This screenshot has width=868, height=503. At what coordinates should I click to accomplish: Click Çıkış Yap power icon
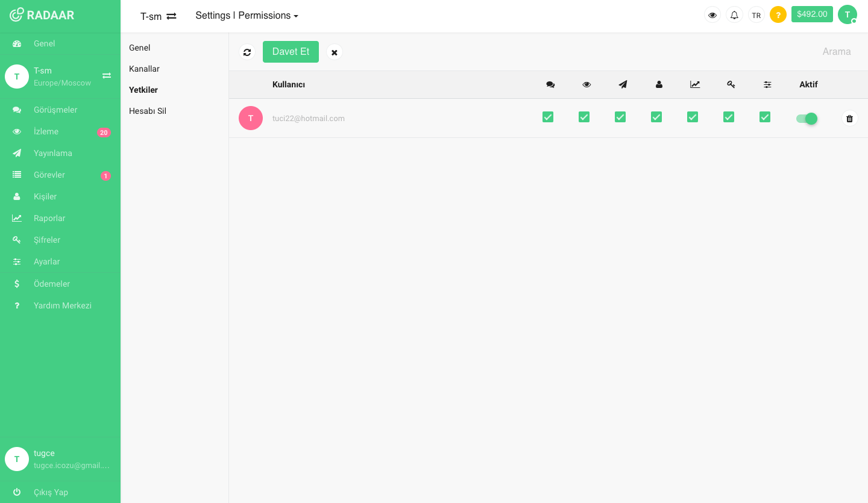pos(17,492)
